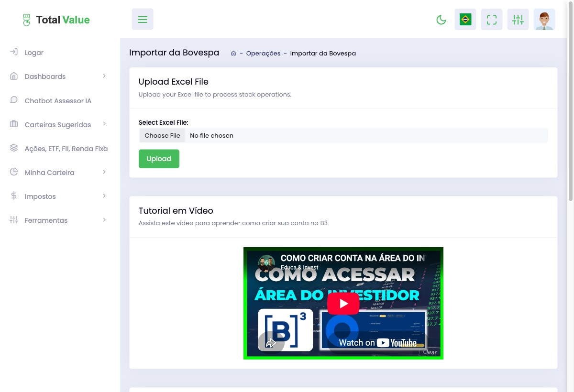The height and width of the screenshot is (392, 574).
Task: Open the Brazil flag language selector
Action: (465, 20)
